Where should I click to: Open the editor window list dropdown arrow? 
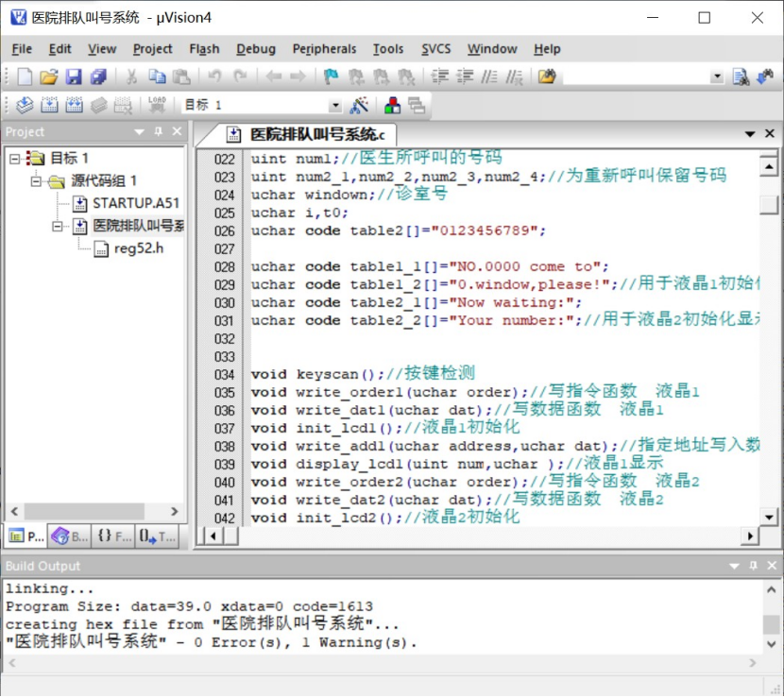pyautogui.click(x=749, y=134)
